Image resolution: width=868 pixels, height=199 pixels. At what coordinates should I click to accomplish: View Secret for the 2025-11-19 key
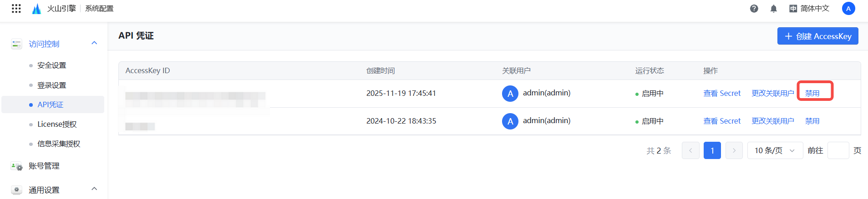point(722,93)
